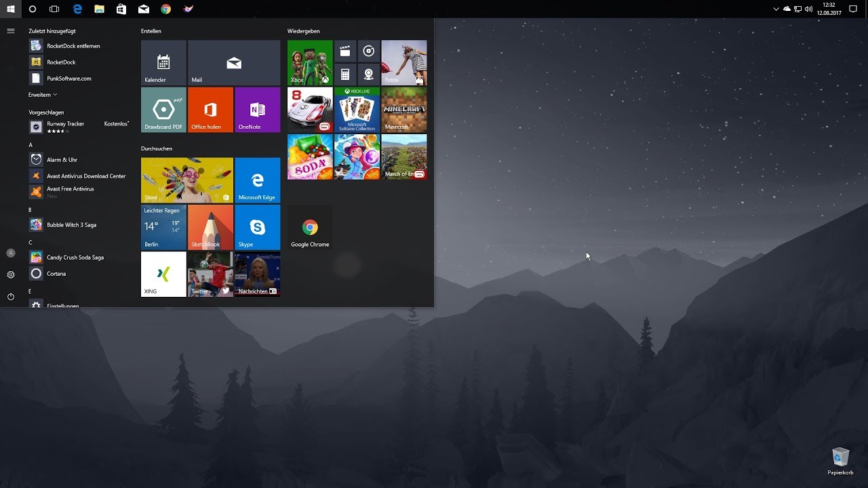Open the Xbox tile

310,62
